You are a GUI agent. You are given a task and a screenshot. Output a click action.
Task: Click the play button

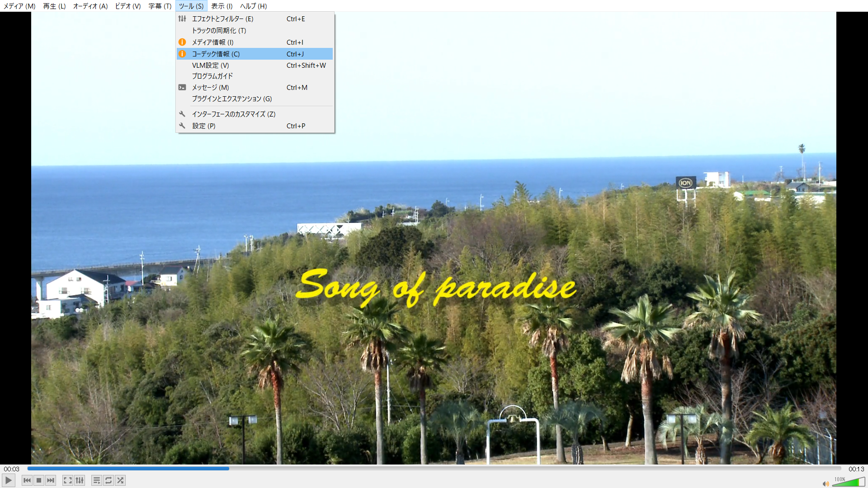coord(9,480)
